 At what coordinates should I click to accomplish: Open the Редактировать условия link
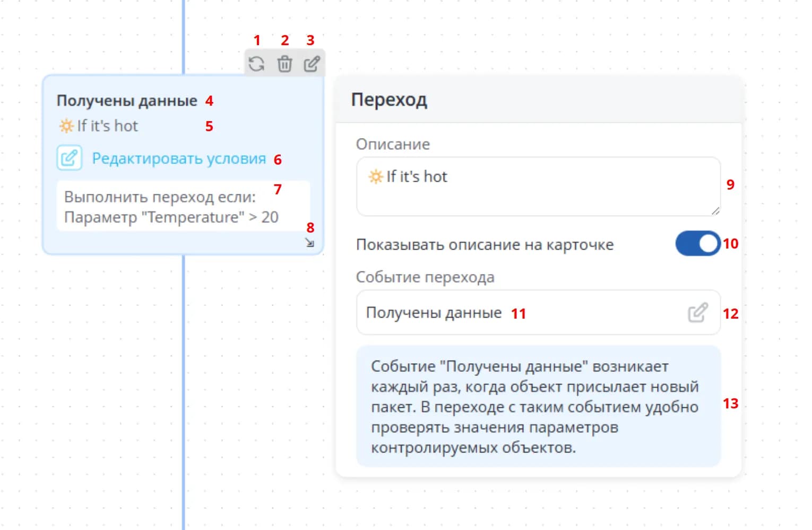coord(179,158)
